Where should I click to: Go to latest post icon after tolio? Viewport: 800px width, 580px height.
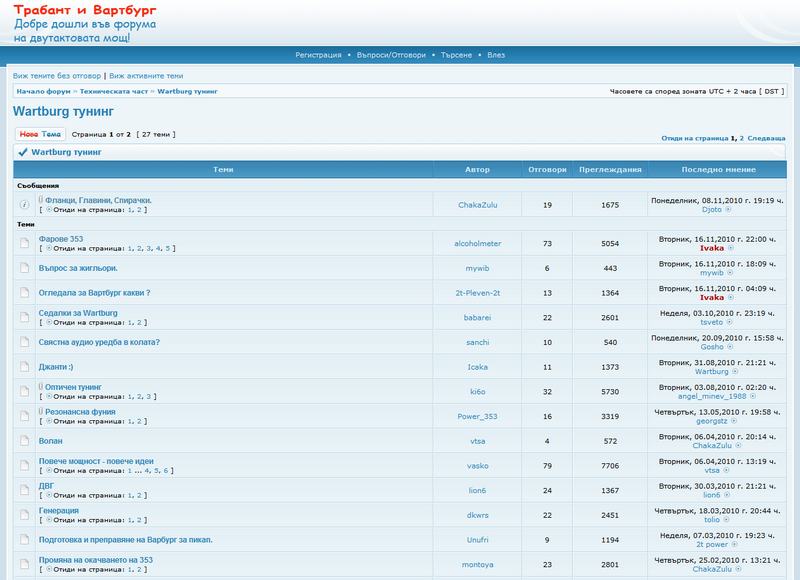726,520
